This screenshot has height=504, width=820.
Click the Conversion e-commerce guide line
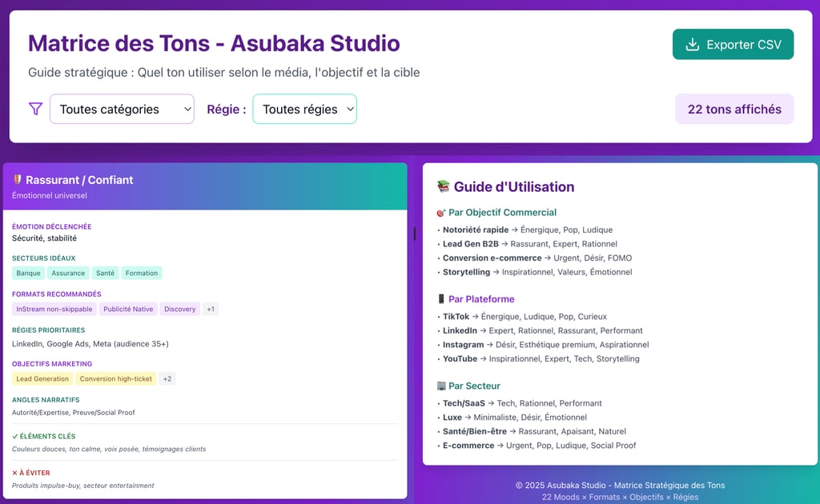point(534,258)
